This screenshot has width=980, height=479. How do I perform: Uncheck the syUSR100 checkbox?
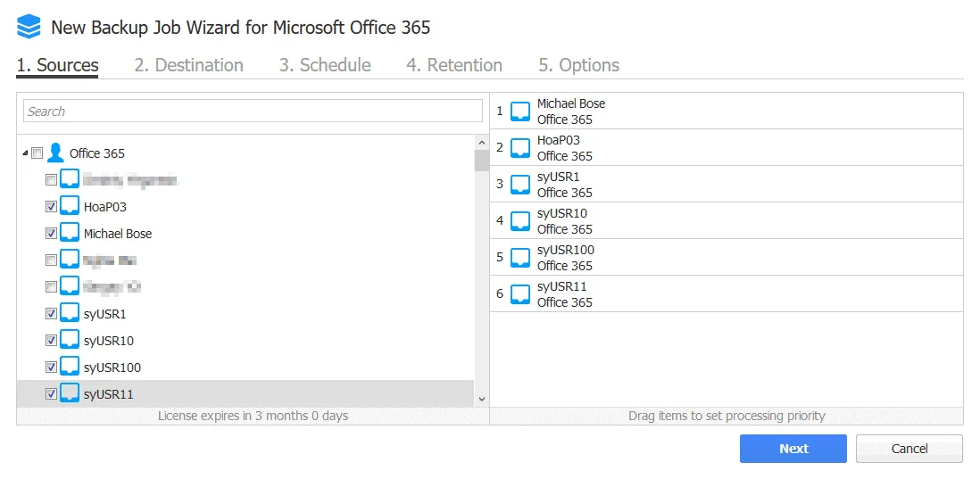(51, 368)
